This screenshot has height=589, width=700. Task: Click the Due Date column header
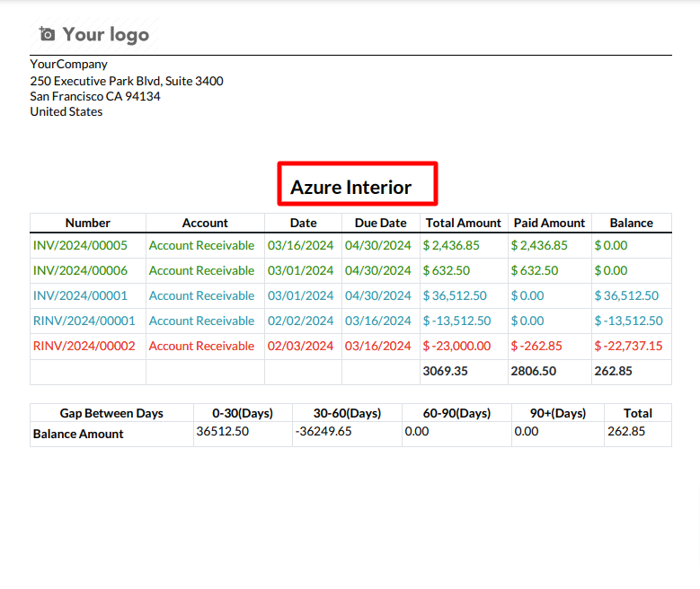point(380,223)
